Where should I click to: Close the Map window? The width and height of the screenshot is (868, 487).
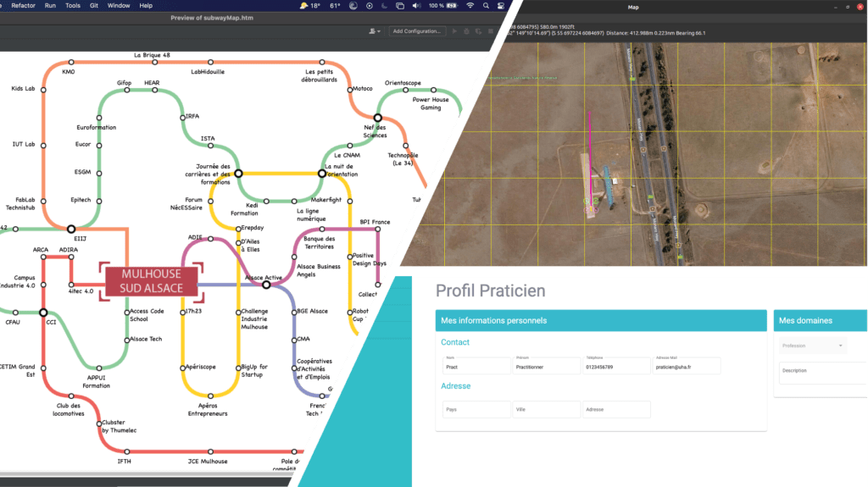(x=860, y=7)
